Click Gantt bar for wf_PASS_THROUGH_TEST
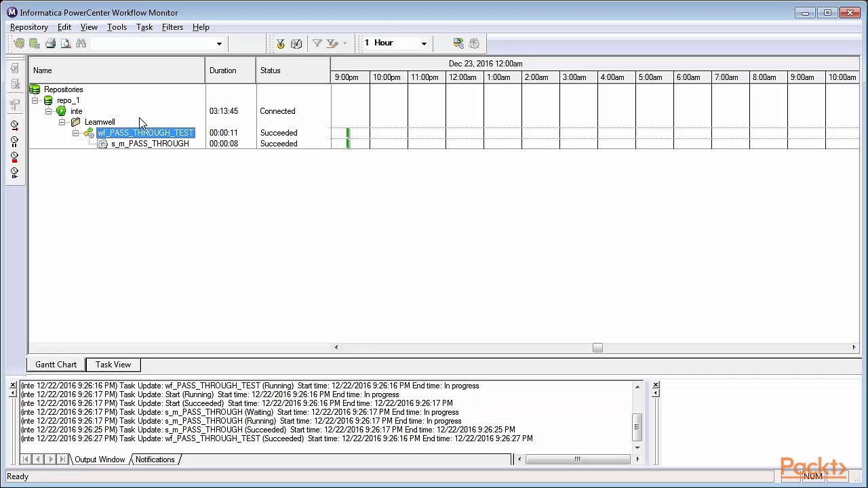 [x=348, y=133]
